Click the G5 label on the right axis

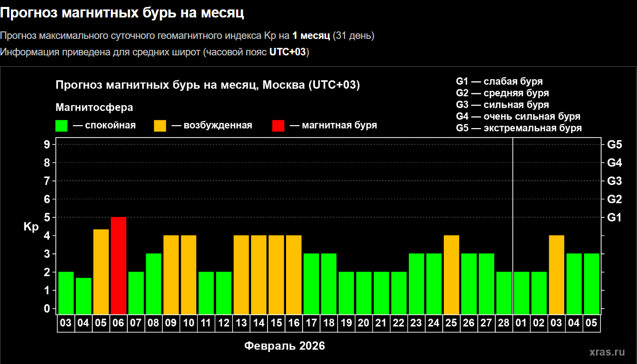pos(614,145)
